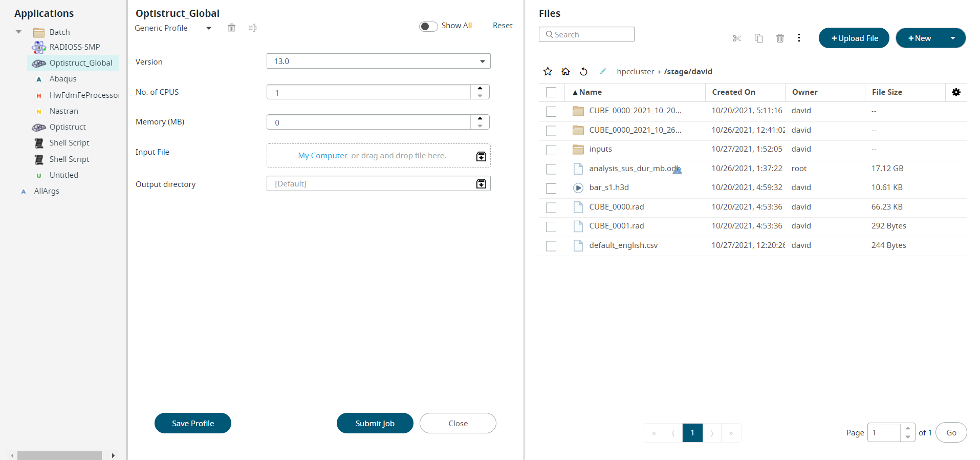980x460 pixels.
Task: Click the copy icon in Files toolbar
Action: coord(758,38)
